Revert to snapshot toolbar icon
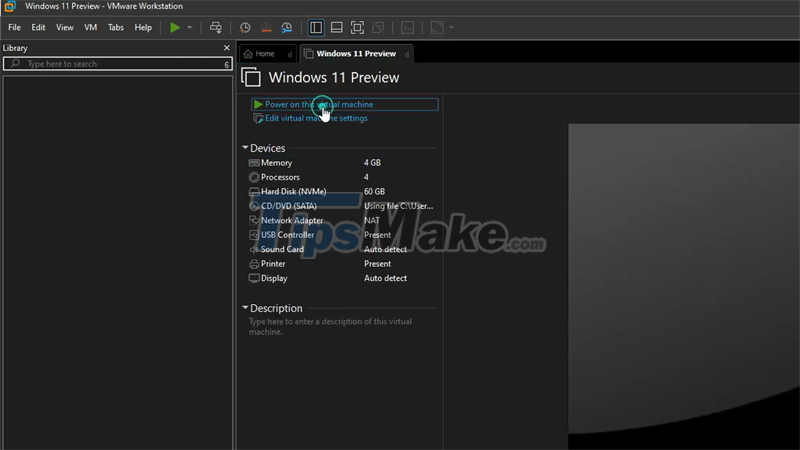This screenshot has width=800, height=450. tap(266, 28)
